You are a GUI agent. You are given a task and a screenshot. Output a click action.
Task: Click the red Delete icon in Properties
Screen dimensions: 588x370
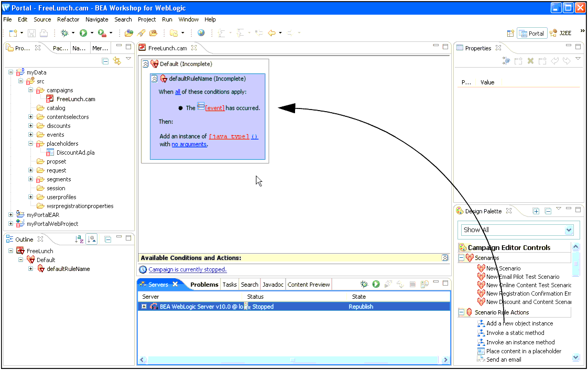tap(530, 61)
